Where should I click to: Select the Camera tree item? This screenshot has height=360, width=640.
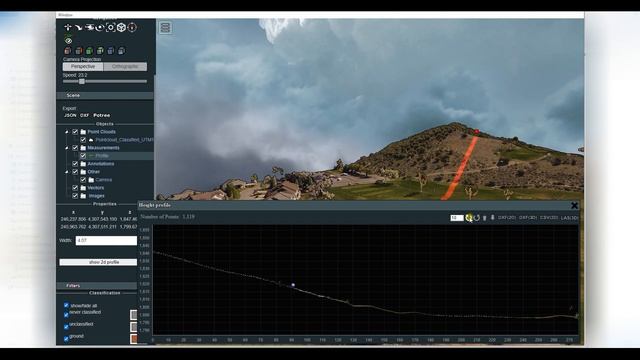tap(104, 180)
